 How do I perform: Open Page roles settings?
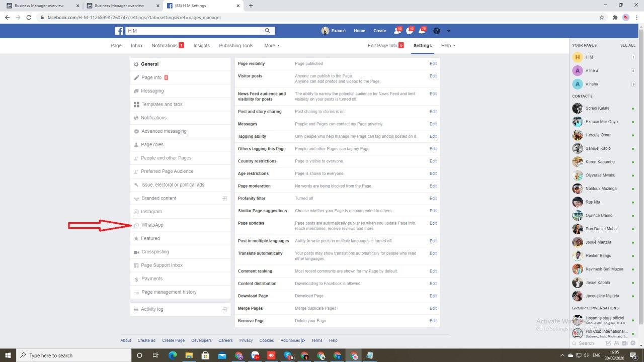point(181,145)
